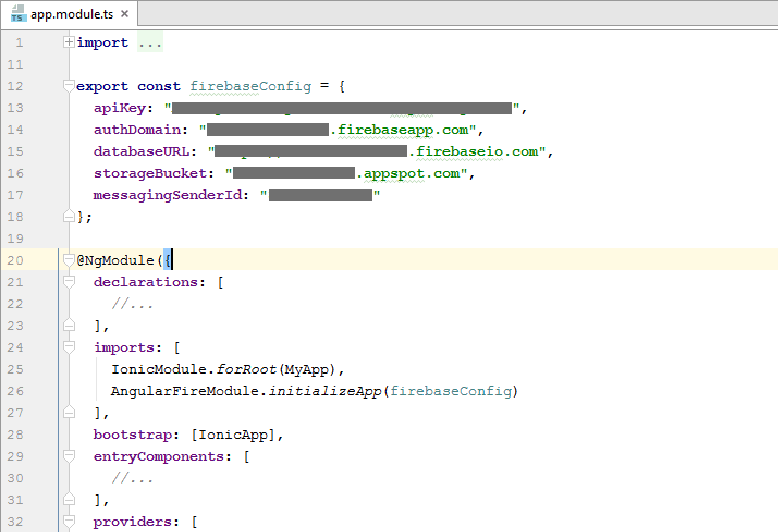Click the 'storageBucket' property name
Viewport: 778px width, 532px height.
pyautogui.click(x=150, y=173)
